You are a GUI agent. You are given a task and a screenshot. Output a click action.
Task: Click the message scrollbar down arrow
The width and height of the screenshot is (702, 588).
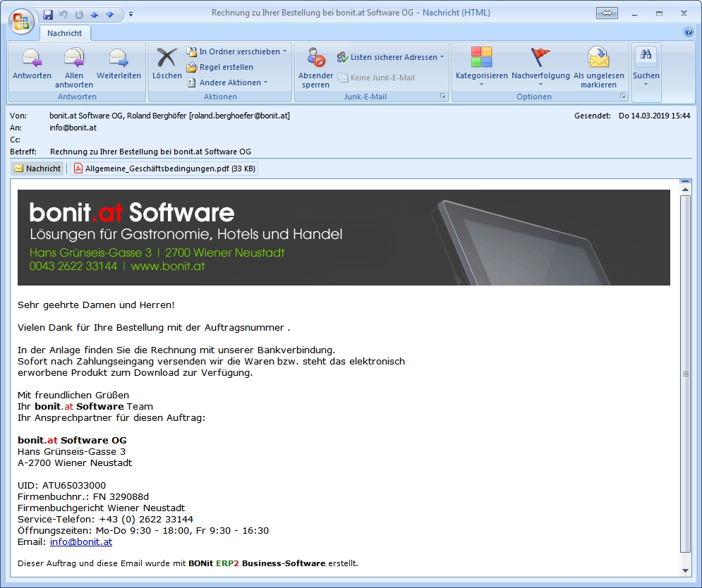pos(686,570)
